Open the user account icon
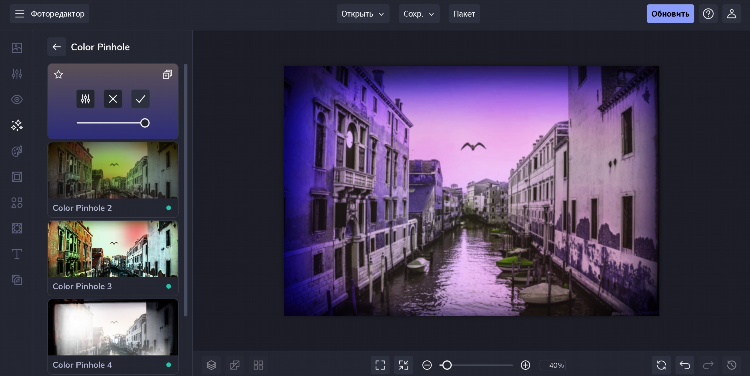 [731, 14]
